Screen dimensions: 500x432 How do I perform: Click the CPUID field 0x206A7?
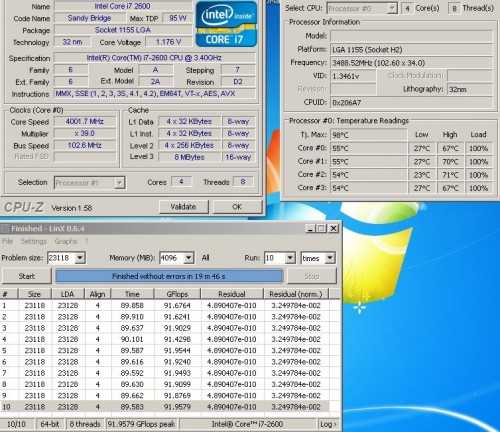pyautogui.click(x=411, y=103)
